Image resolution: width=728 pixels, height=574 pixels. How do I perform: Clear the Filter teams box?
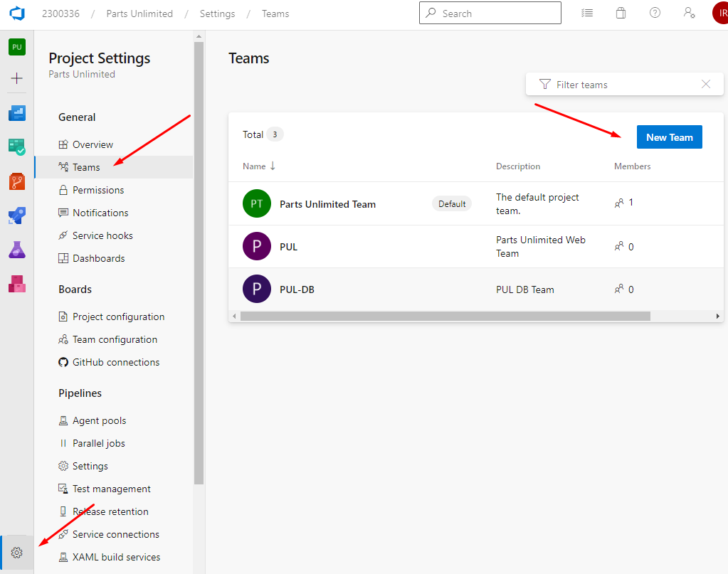pyautogui.click(x=706, y=84)
